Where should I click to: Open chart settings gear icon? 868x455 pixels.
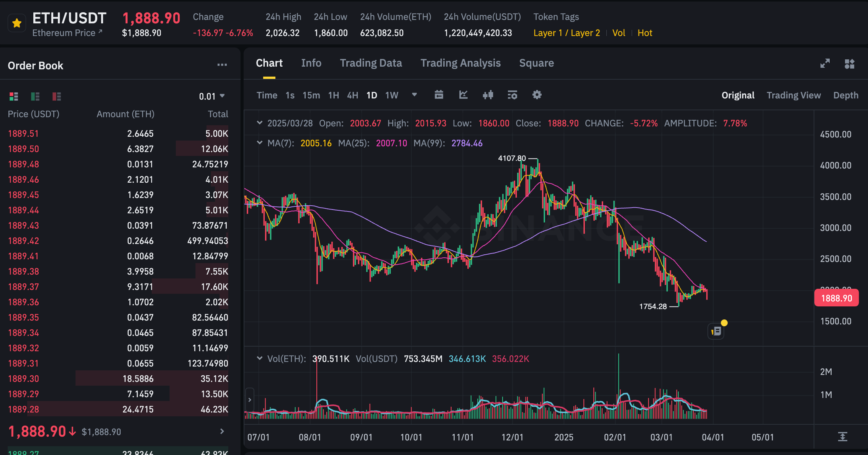[x=537, y=95]
